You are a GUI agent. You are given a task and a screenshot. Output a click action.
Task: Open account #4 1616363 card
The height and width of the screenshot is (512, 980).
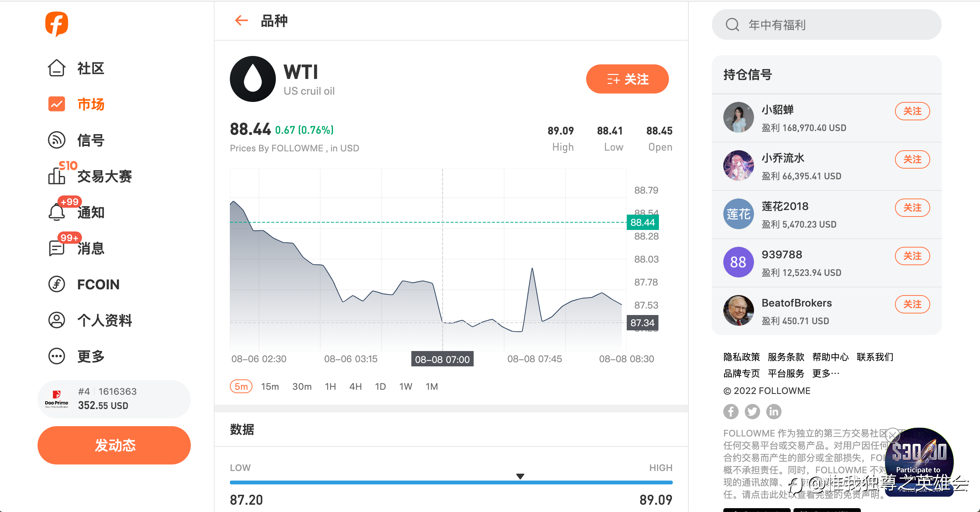[114, 399]
